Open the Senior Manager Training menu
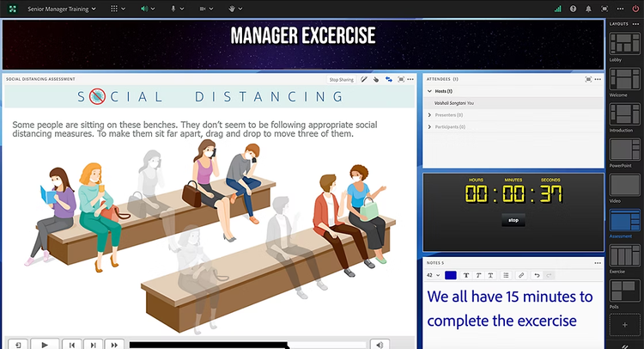 (62, 9)
